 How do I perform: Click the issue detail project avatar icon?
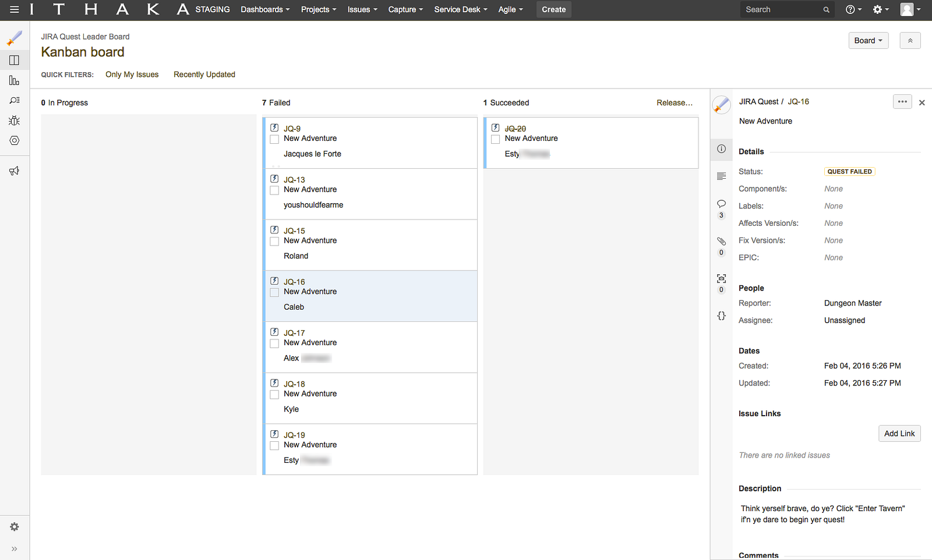pyautogui.click(x=721, y=104)
